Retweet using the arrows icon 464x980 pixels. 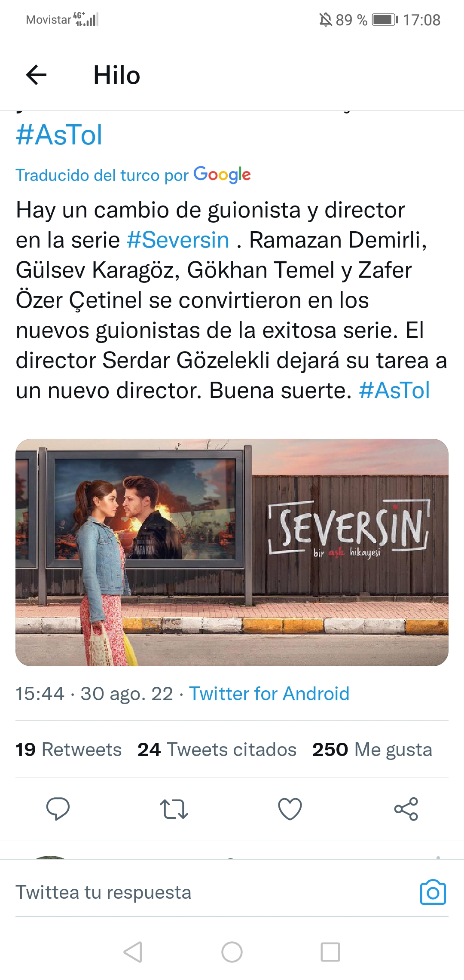[x=174, y=809]
